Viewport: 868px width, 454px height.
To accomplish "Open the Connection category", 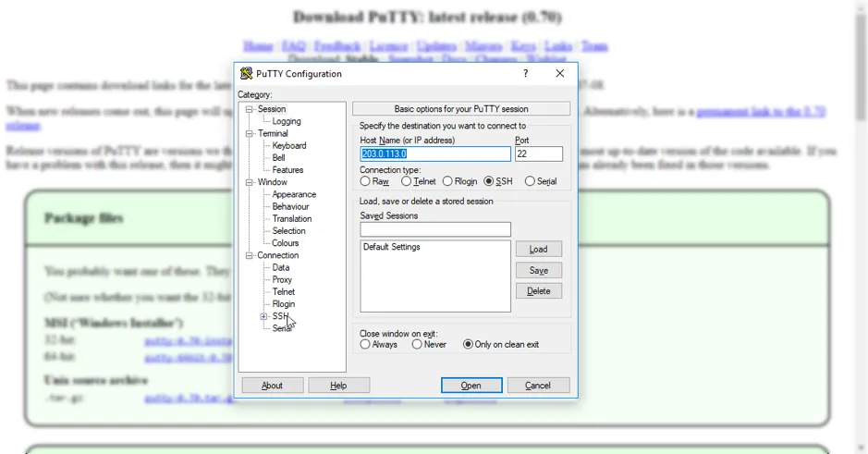I will pos(277,255).
